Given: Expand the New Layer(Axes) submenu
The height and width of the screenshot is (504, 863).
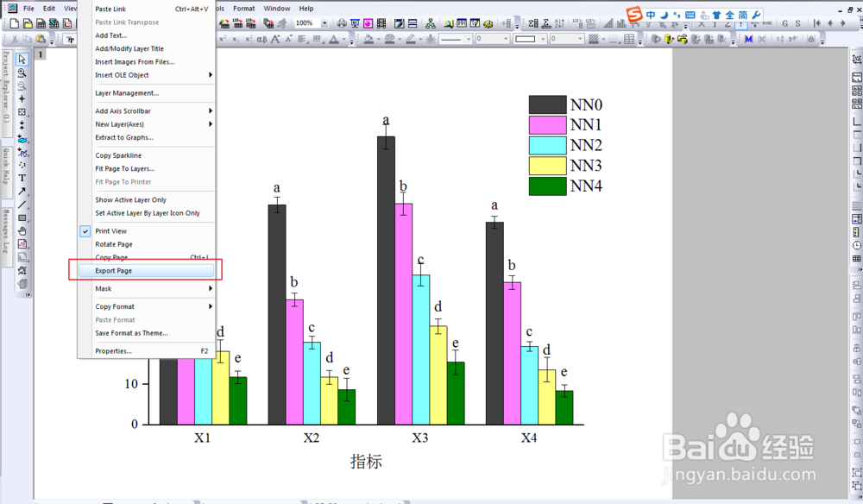Looking at the screenshot, I should coord(147,123).
